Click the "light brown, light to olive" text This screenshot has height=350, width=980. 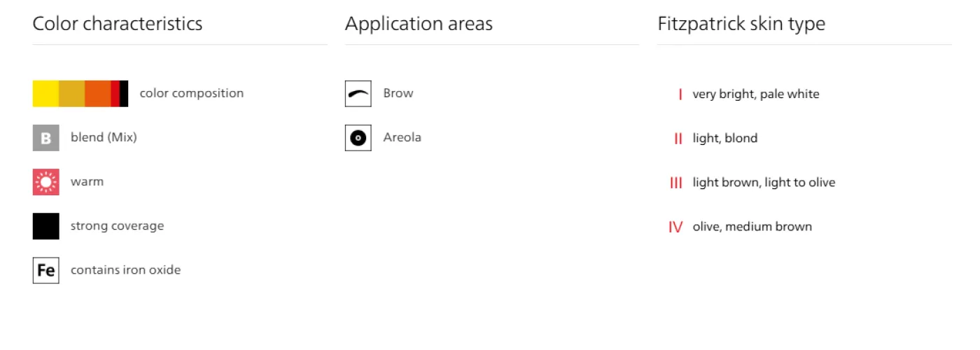[764, 183]
